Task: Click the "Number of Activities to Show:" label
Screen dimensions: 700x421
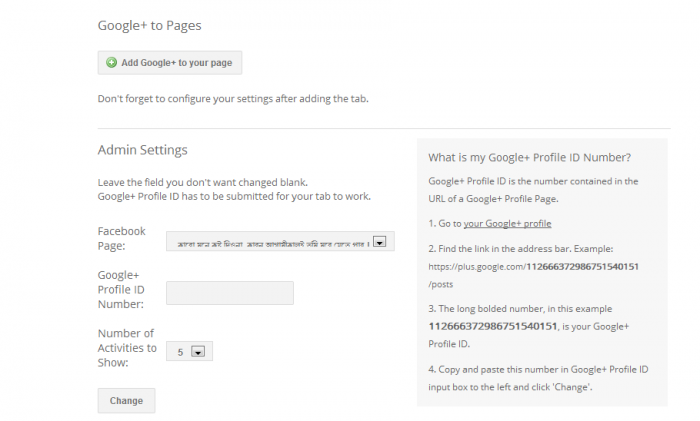Action: tap(126, 347)
